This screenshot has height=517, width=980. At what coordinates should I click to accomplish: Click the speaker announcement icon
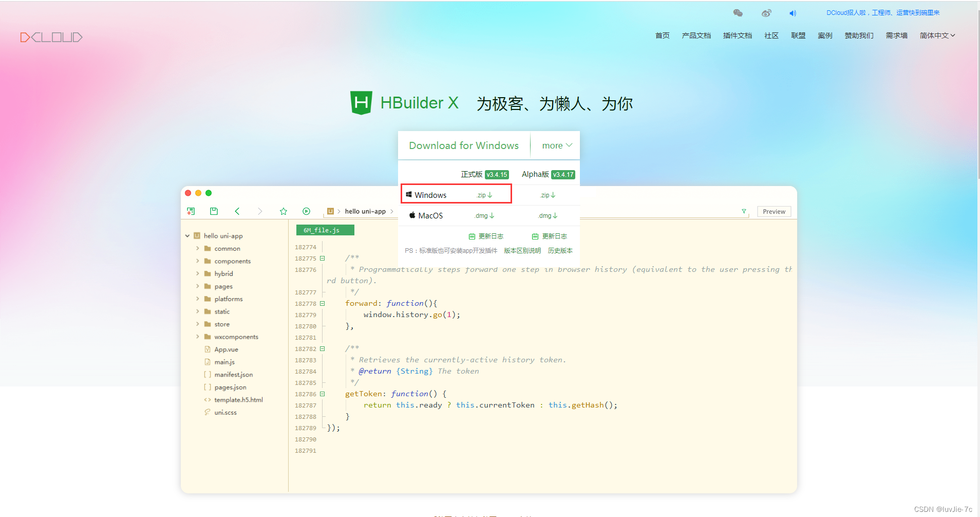pos(793,13)
